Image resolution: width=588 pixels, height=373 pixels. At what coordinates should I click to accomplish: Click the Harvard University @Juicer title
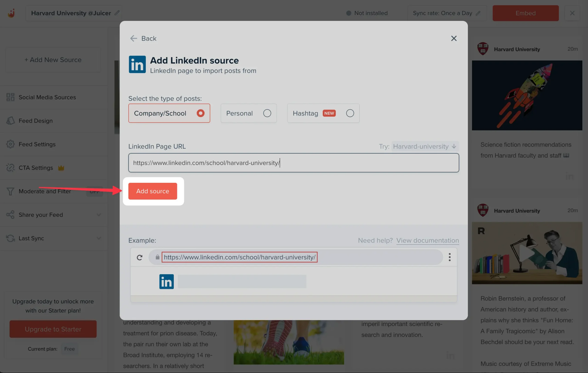[x=71, y=13]
